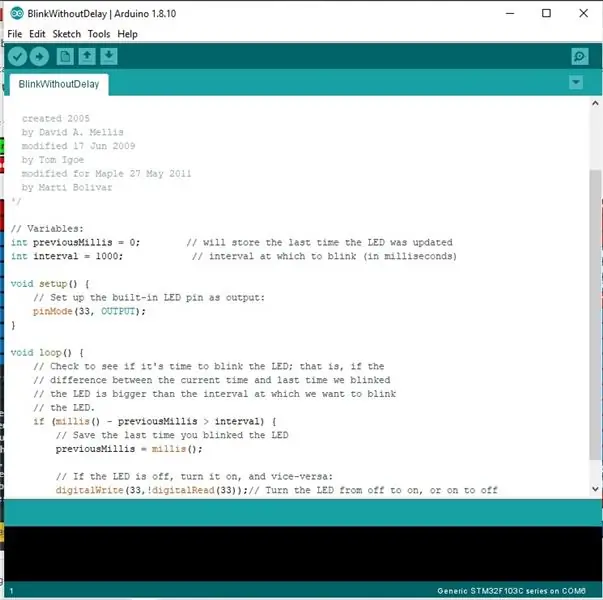Create a new sketch with the New icon
603x600 pixels.
click(65, 57)
